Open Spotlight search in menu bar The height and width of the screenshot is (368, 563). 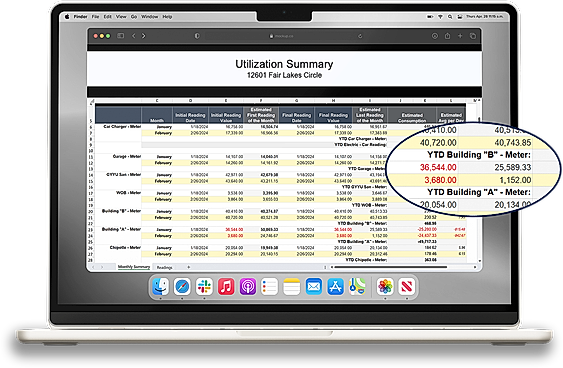(x=450, y=17)
